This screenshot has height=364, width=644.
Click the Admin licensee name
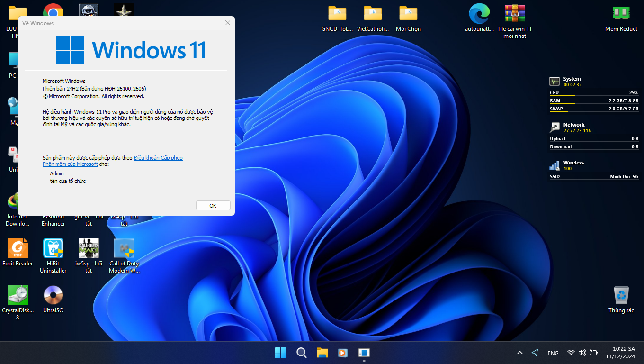point(57,173)
